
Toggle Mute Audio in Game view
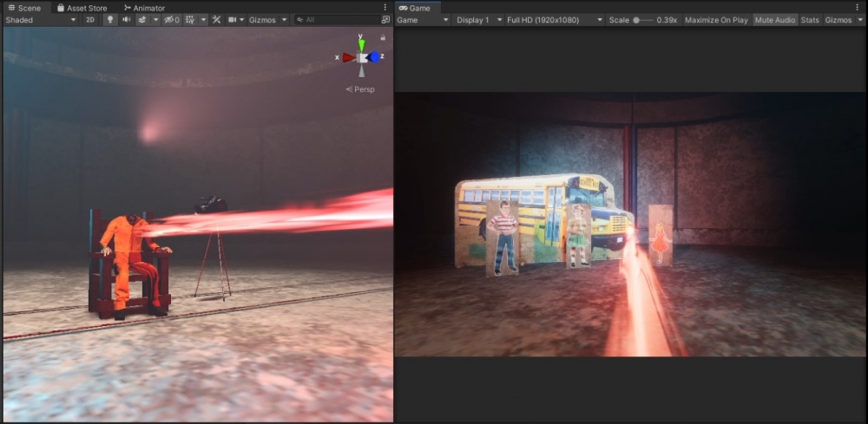click(x=774, y=20)
